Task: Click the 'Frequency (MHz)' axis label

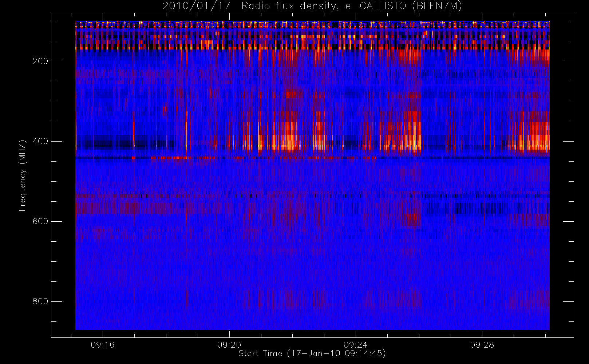Action: (23, 175)
